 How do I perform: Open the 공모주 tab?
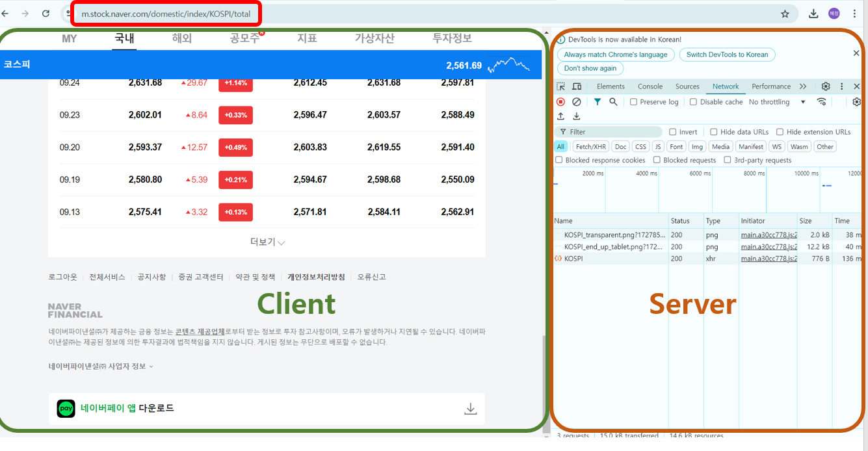(x=244, y=38)
